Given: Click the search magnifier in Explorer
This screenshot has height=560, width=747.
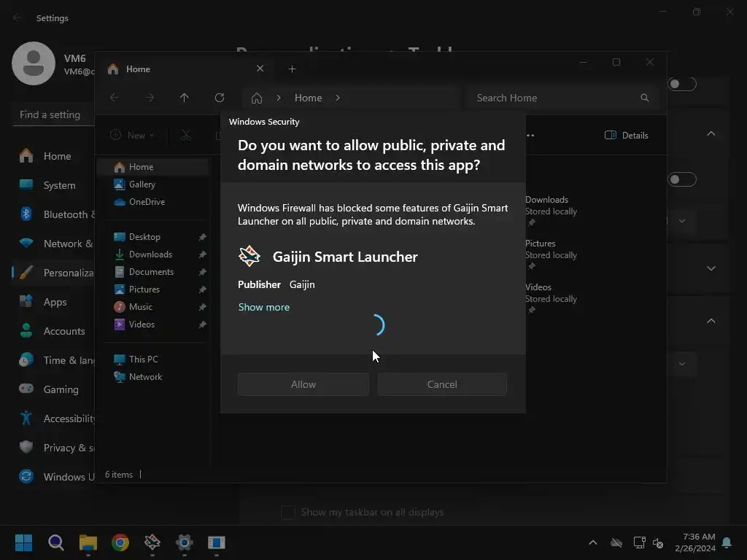Looking at the screenshot, I should (645, 98).
